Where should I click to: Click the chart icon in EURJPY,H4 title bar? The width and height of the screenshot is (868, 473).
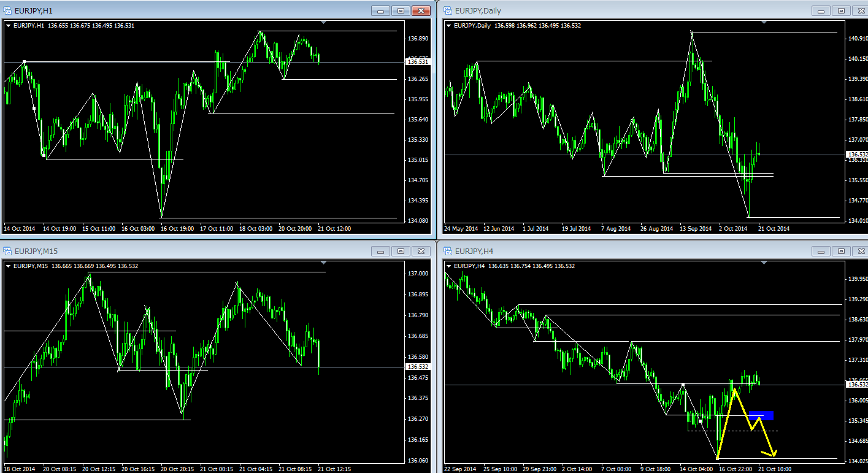coord(448,251)
